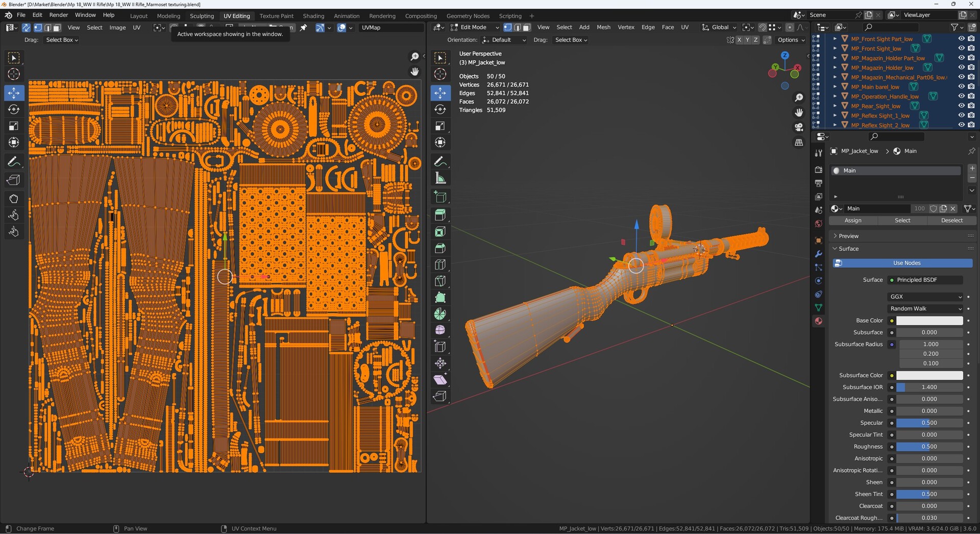Open the Modifier Properties wrench tab
Screen dimensions: 980x534
point(819,254)
